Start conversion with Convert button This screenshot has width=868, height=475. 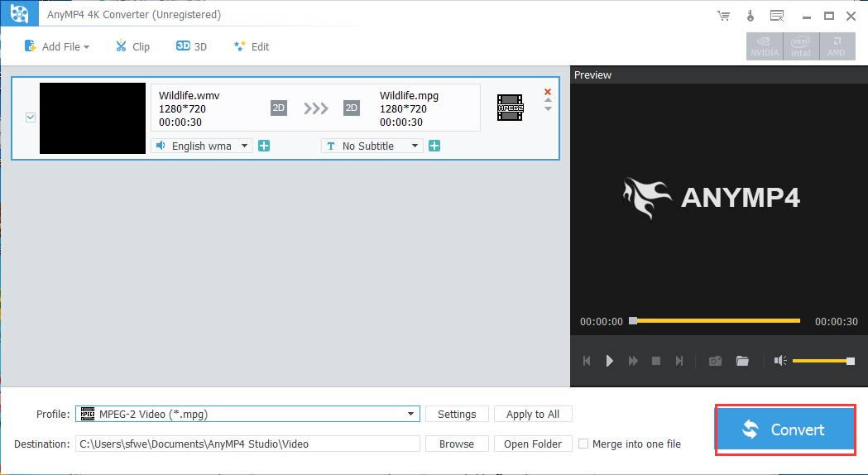coord(785,429)
